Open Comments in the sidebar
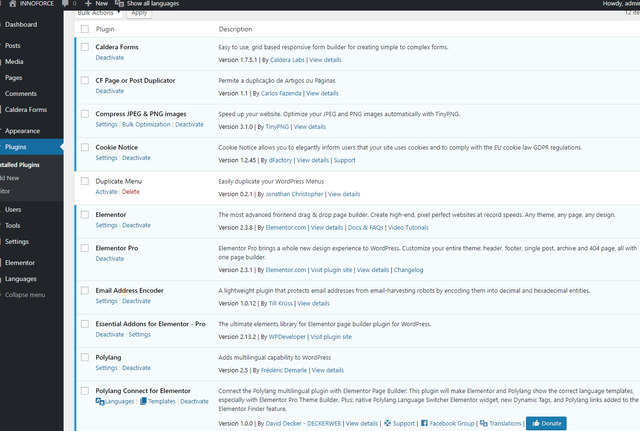640x431 pixels. [x=21, y=93]
